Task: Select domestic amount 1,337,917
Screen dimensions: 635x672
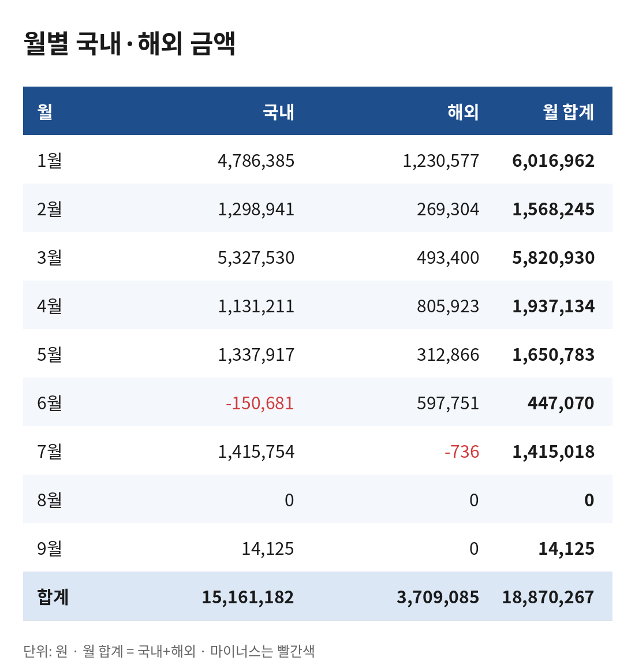Action: pos(256,354)
